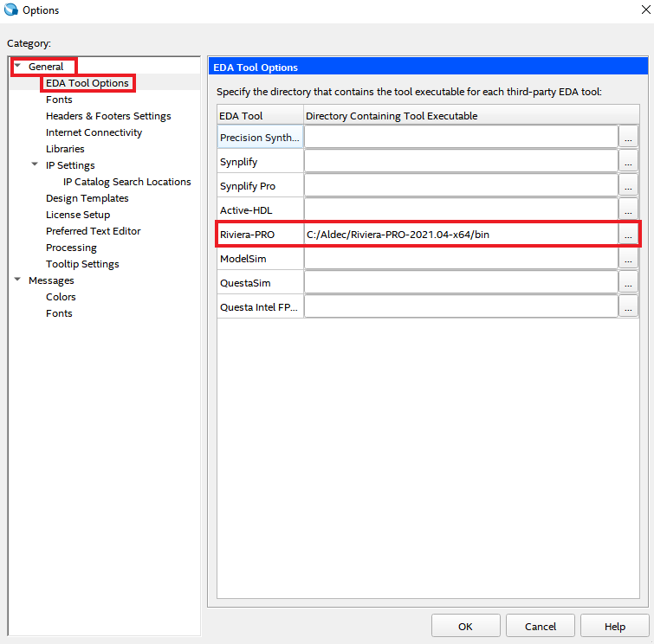The width and height of the screenshot is (654, 644).
Task: Select the QuestaSim tool name cell
Action: pyautogui.click(x=260, y=282)
